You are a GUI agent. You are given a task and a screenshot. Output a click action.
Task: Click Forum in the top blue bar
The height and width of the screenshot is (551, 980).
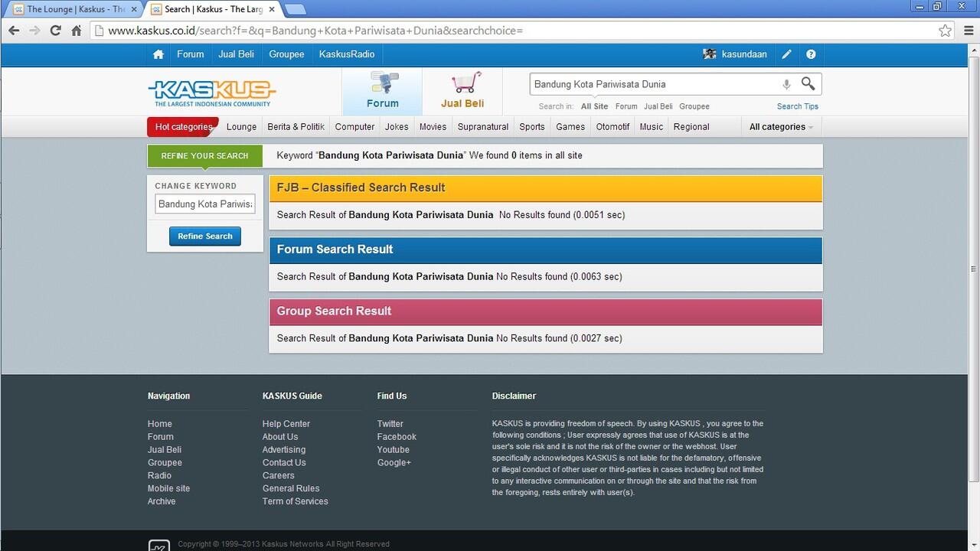(x=191, y=54)
